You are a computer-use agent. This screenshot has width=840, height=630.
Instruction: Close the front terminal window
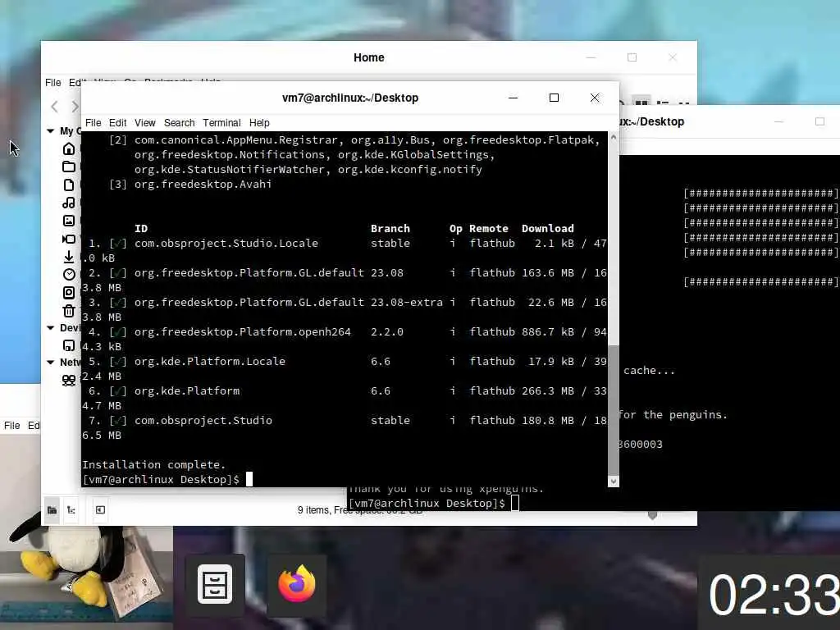coord(595,98)
